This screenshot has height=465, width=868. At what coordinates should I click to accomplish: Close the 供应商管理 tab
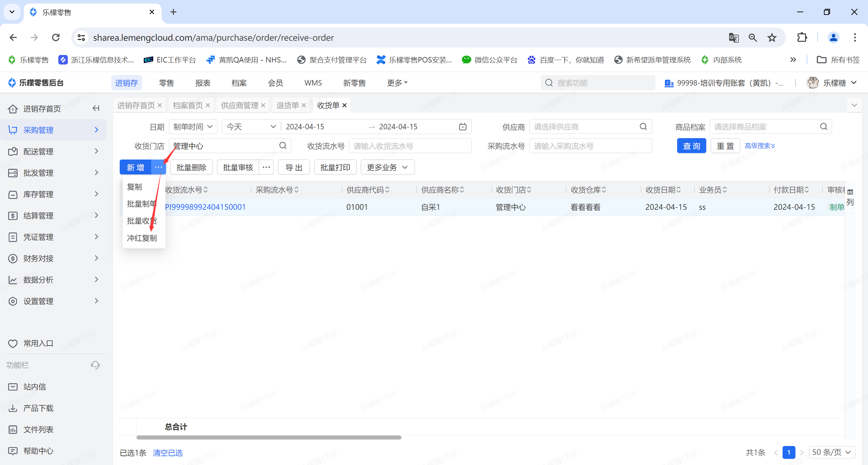[x=263, y=106]
